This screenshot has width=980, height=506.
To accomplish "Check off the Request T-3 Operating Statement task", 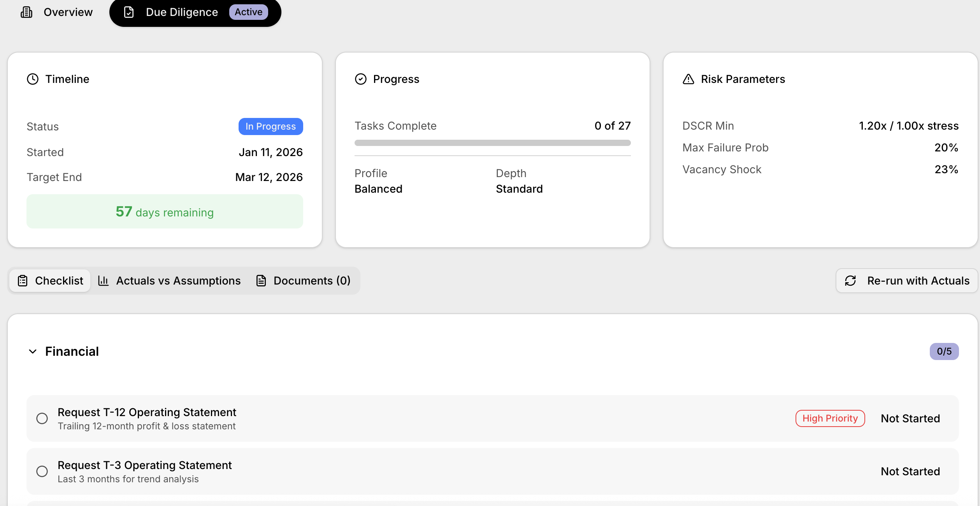I will pyautogui.click(x=42, y=471).
